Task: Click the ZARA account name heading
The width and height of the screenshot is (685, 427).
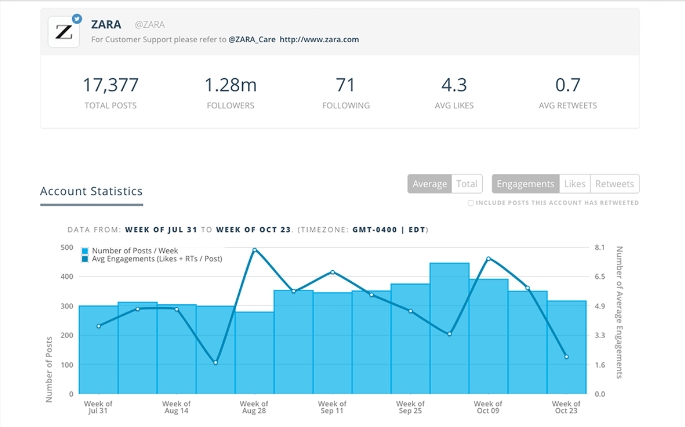Action: 106,24
